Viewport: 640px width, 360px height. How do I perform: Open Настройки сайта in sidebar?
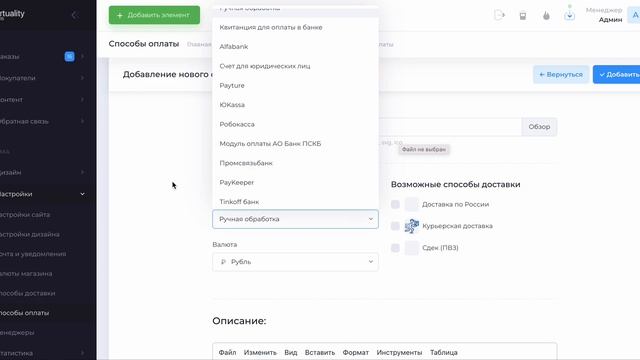pyautogui.click(x=25, y=215)
